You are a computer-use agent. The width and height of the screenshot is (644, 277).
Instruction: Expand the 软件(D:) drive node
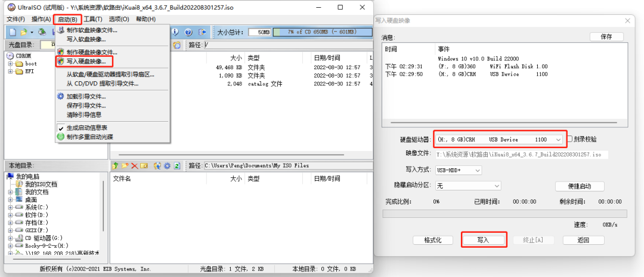[x=10, y=215]
